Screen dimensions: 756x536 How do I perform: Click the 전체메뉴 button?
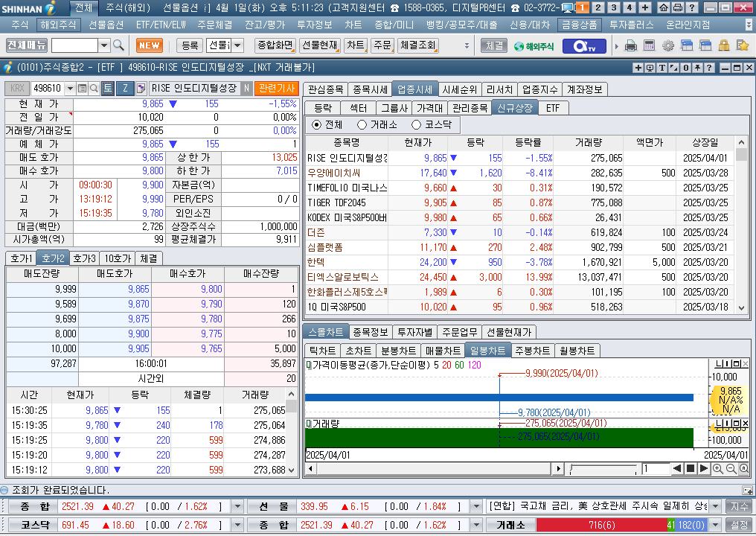[27, 45]
